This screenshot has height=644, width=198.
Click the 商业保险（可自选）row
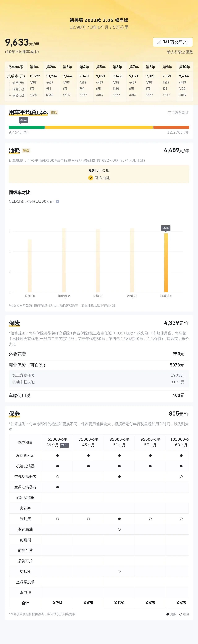coord(99,365)
